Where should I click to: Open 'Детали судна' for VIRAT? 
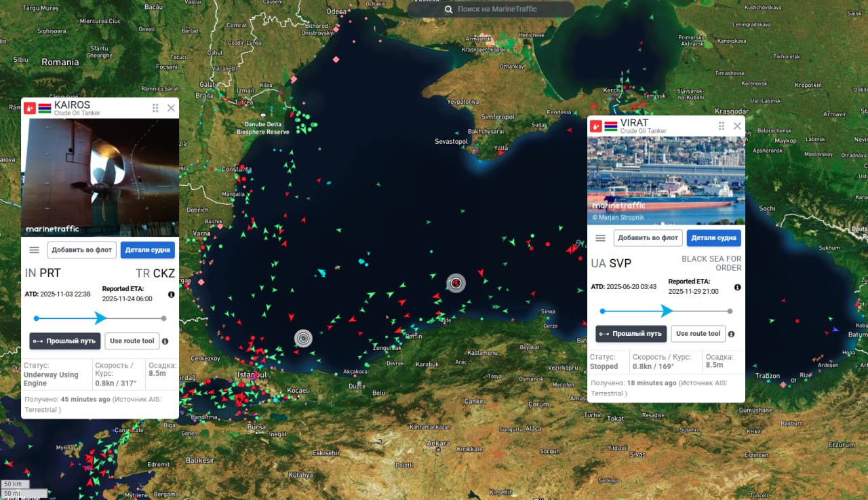pos(713,238)
